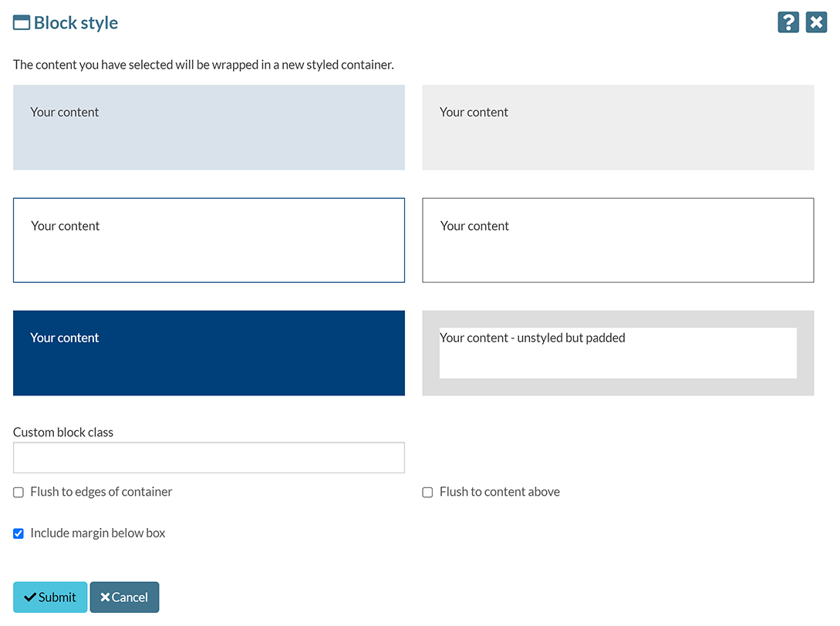Click the Block style heading text
The height and width of the screenshot is (626, 840).
[76, 23]
